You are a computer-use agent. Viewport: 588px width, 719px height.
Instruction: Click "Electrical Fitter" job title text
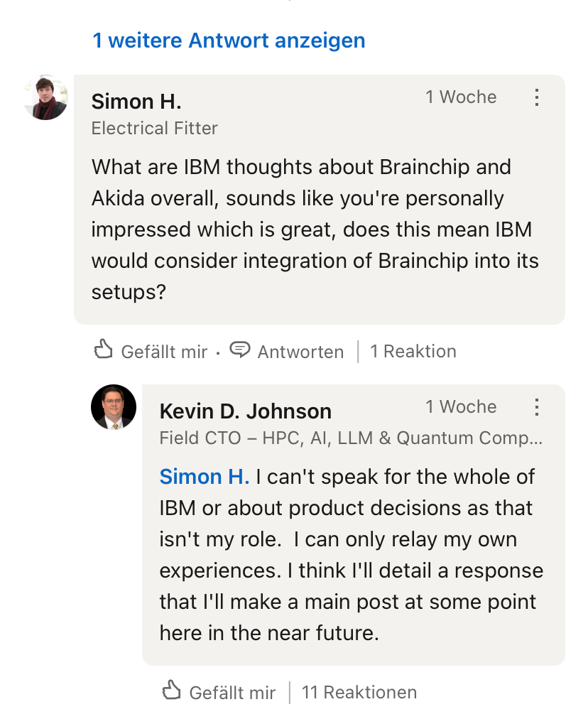(155, 129)
